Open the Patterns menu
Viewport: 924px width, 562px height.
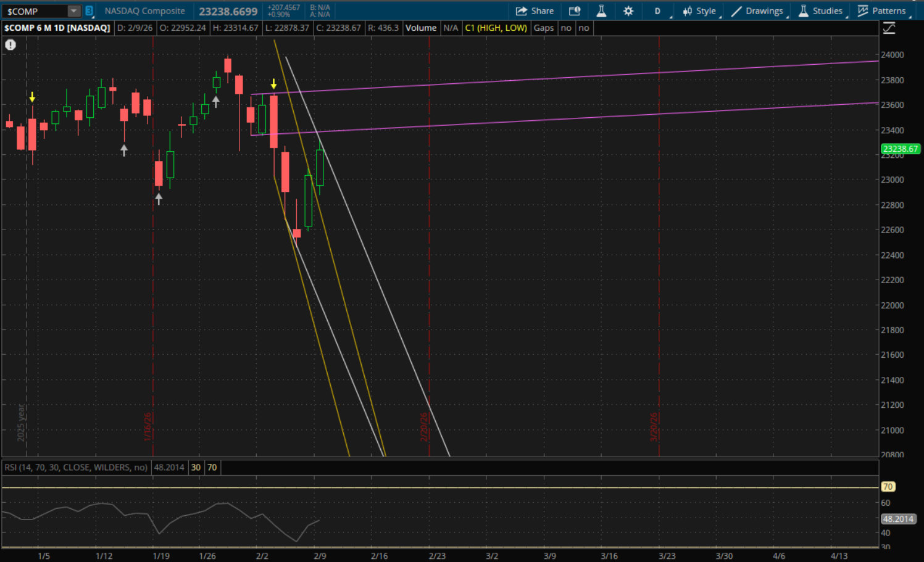point(882,11)
